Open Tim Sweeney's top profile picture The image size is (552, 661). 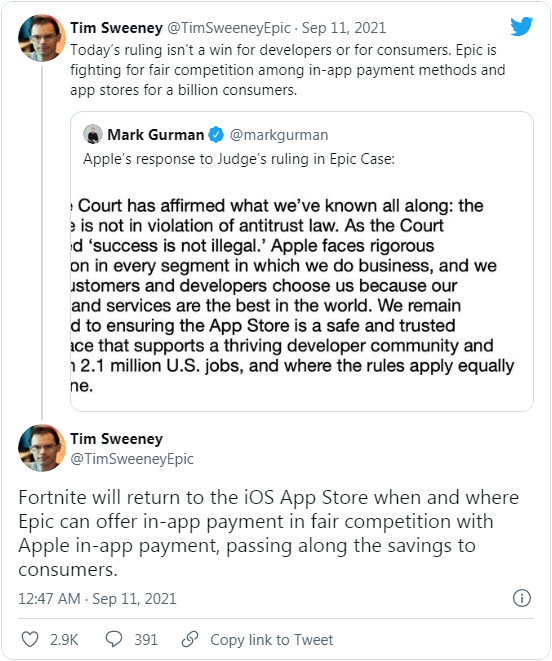tap(42, 38)
